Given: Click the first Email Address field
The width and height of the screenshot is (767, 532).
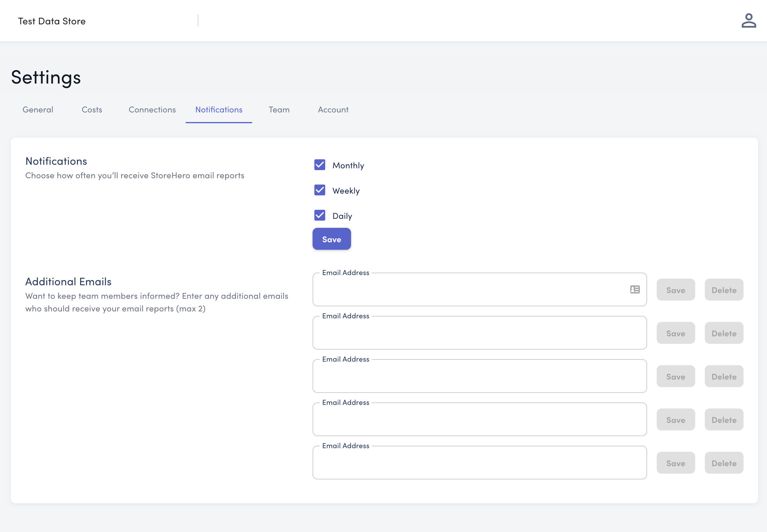Looking at the screenshot, I should (x=470, y=290).
